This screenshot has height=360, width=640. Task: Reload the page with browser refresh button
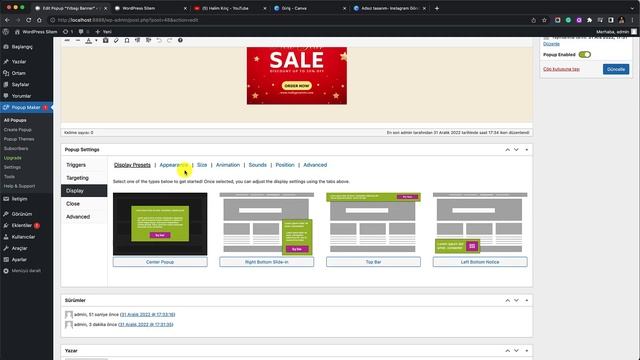pyautogui.click(x=29, y=20)
